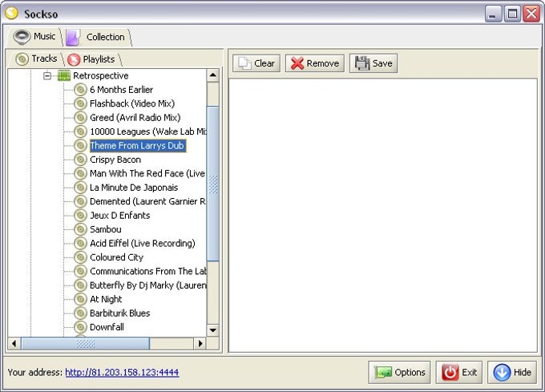Select track Crispy Bacon
Viewport: 545px width, 392px height.
[115, 160]
